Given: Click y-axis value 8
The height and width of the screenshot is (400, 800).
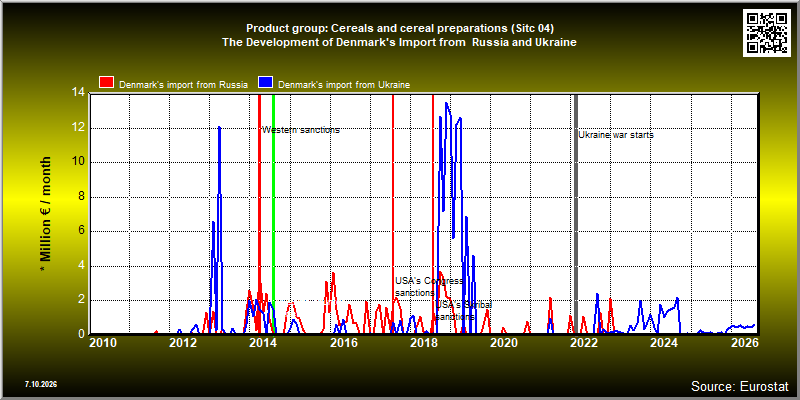Looking at the screenshot, I should [81, 197].
